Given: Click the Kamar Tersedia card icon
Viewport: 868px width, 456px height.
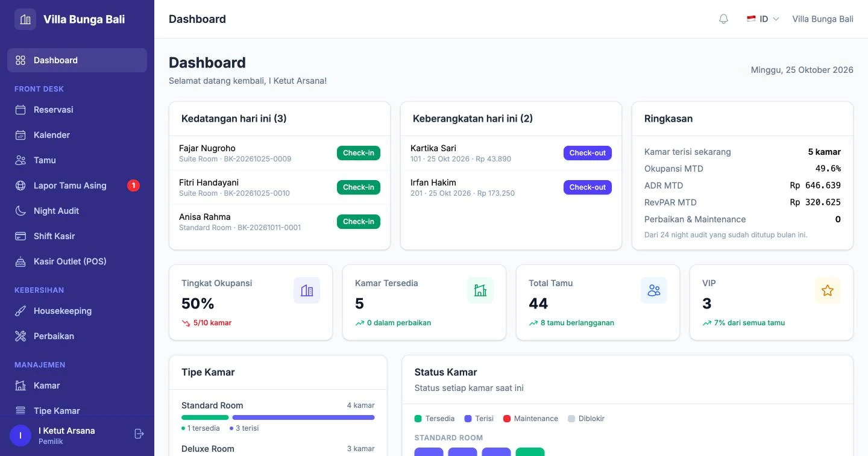Looking at the screenshot, I should point(480,290).
